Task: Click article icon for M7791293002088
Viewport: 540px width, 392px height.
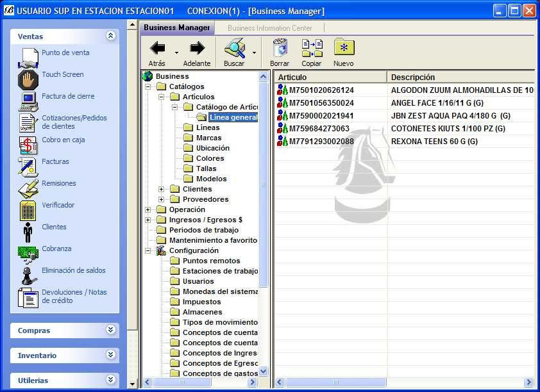Action: pyautogui.click(x=282, y=141)
